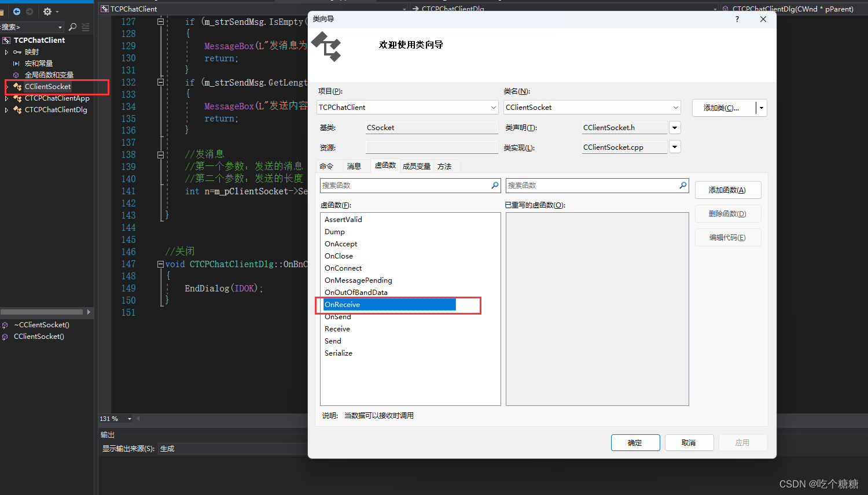Click the clear search icon in Class View
The height and width of the screenshot is (495, 868).
click(86, 27)
